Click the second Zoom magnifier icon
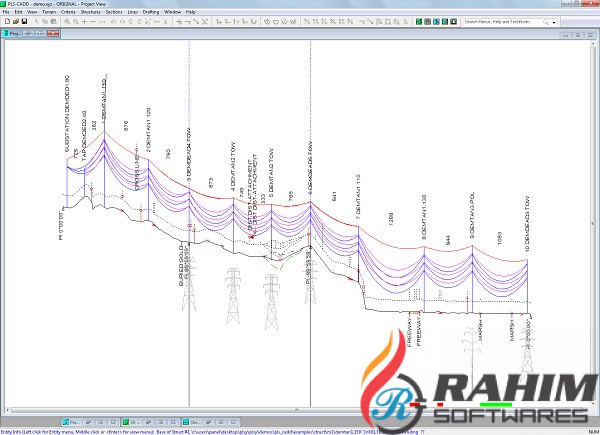The image size is (600, 435). pyautogui.click(x=76, y=22)
